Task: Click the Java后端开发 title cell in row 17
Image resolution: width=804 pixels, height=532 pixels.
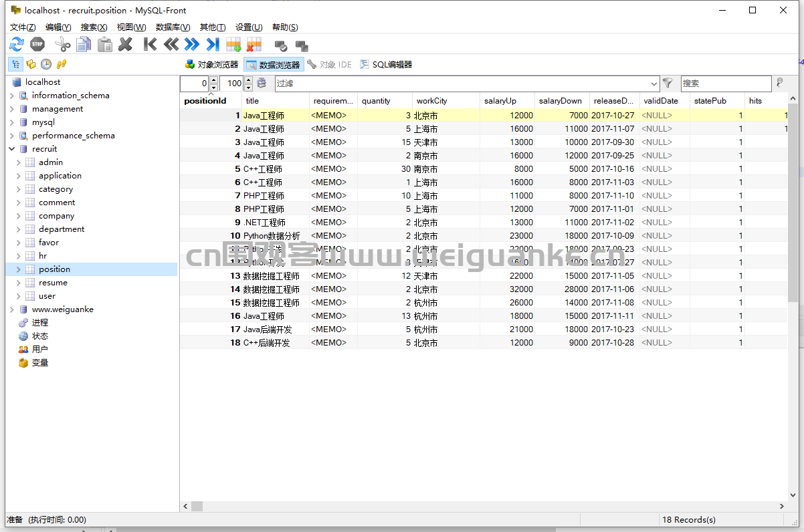Action: tap(276, 329)
